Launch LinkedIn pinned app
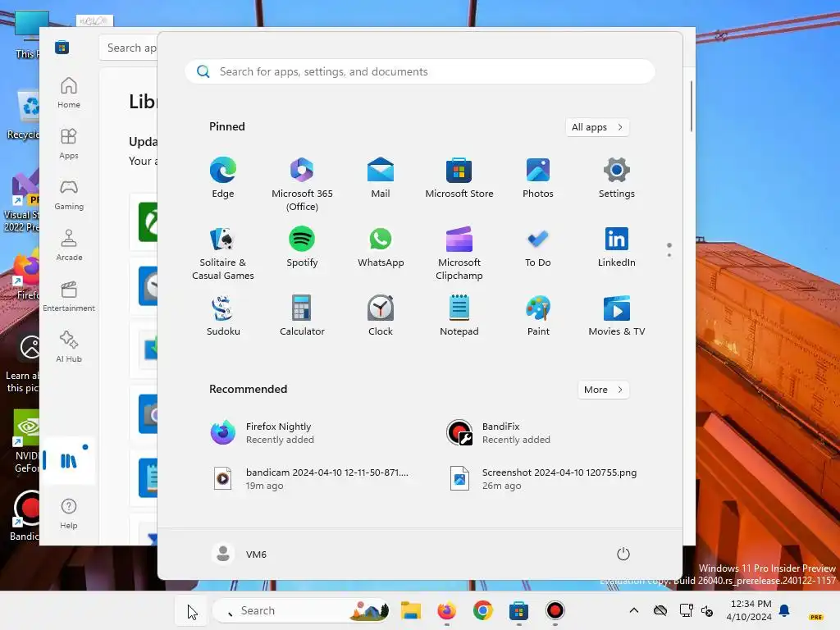Screen dimensions: 840x630 (x=617, y=248)
